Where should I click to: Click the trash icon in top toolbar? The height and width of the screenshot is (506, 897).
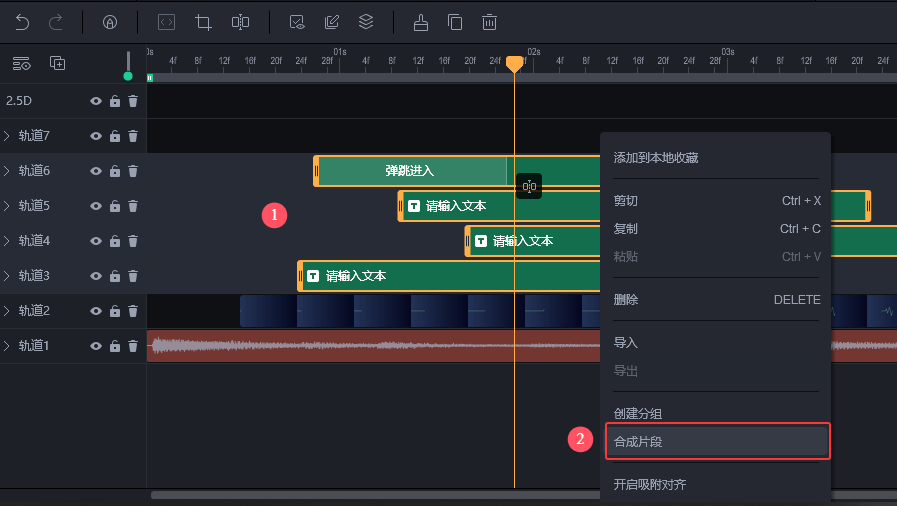tap(489, 21)
